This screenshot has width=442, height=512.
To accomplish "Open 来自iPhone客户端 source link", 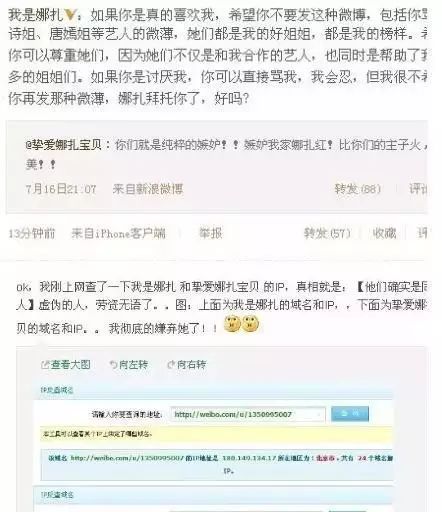I will tap(118, 233).
